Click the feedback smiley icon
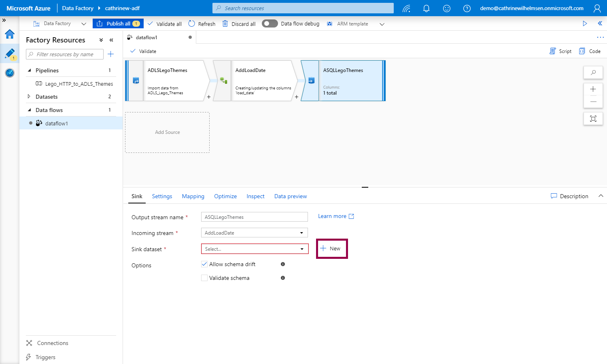The height and width of the screenshot is (364, 607). point(446,8)
